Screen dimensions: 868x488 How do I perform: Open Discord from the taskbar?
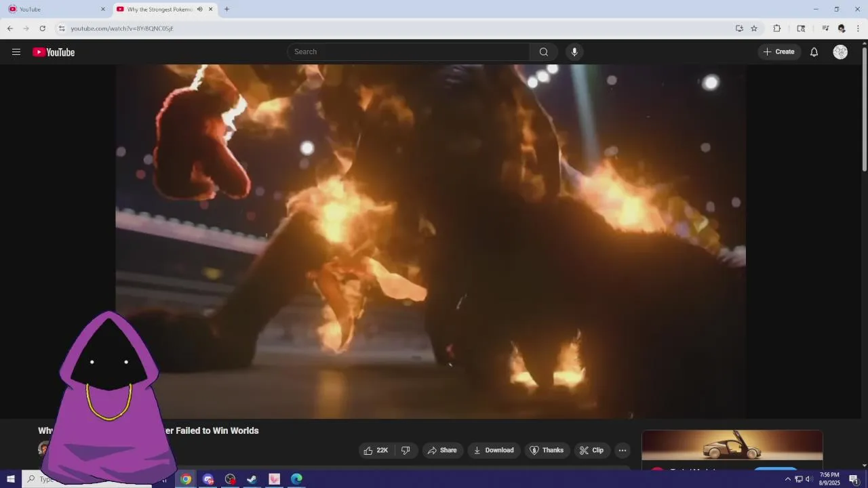[x=208, y=479]
